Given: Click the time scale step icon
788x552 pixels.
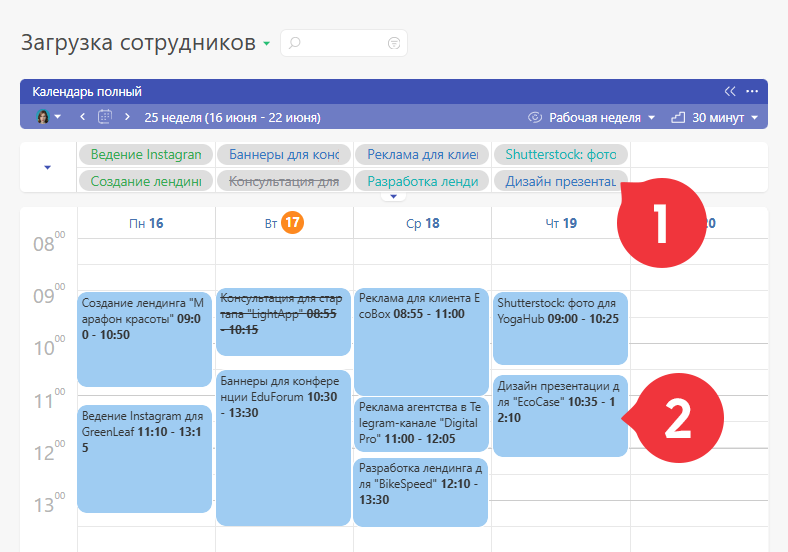Looking at the screenshot, I should [678, 118].
